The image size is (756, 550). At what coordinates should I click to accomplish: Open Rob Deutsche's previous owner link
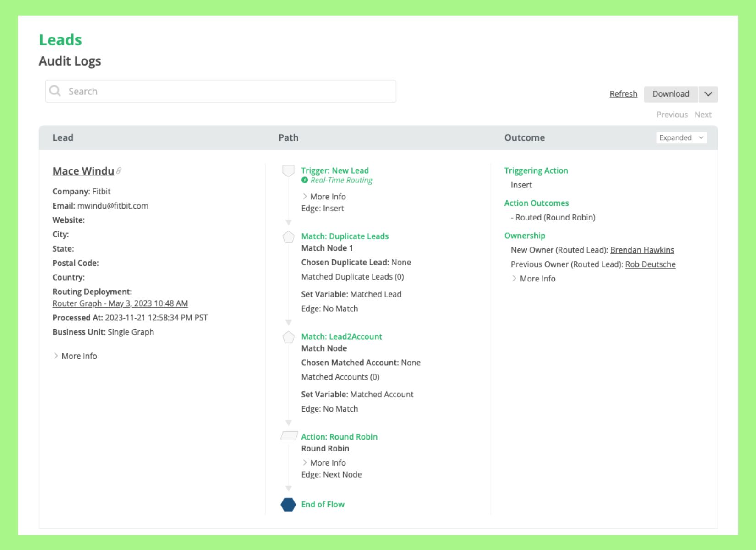[x=650, y=264]
